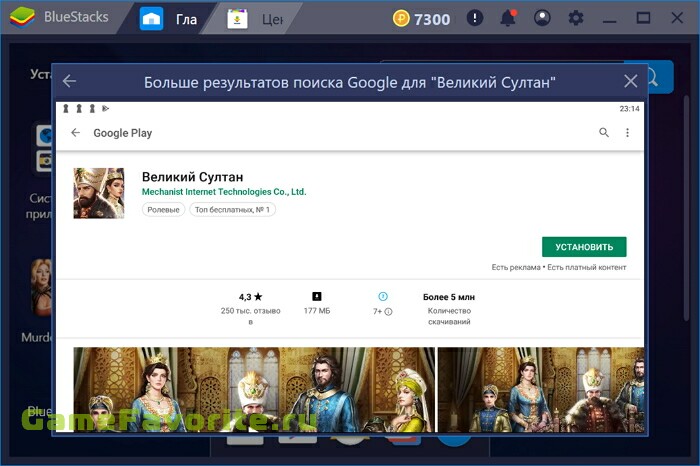The image size is (700, 466).
Task: Click the age rating badge icon
Action: [383, 296]
